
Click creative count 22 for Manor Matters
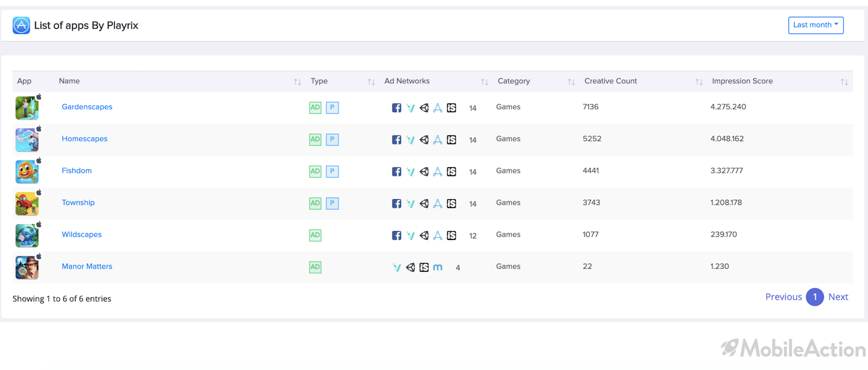pyautogui.click(x=587, y=267)
